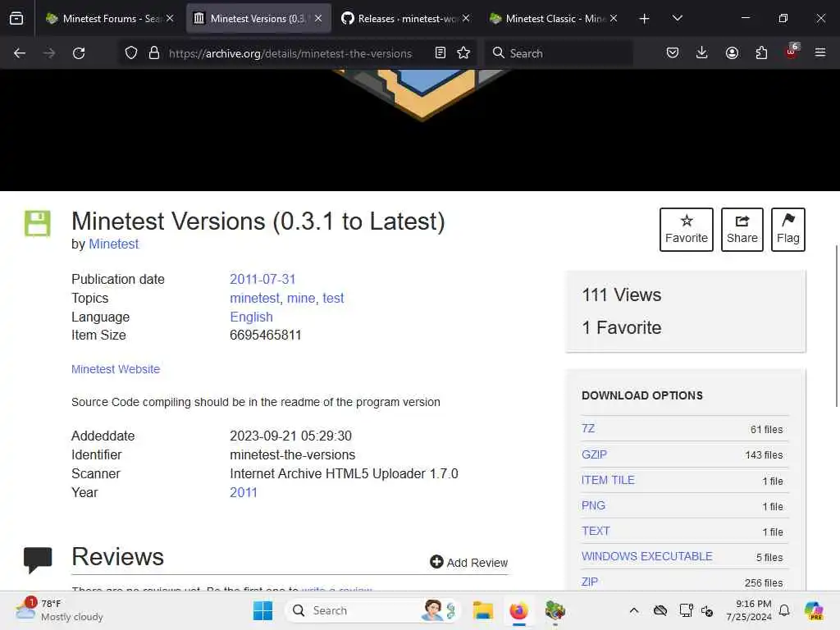Click the Reviews speech bubble icon
Image resolution: width=840 pixels, height=630 pixels.
[x=38, y=559]
